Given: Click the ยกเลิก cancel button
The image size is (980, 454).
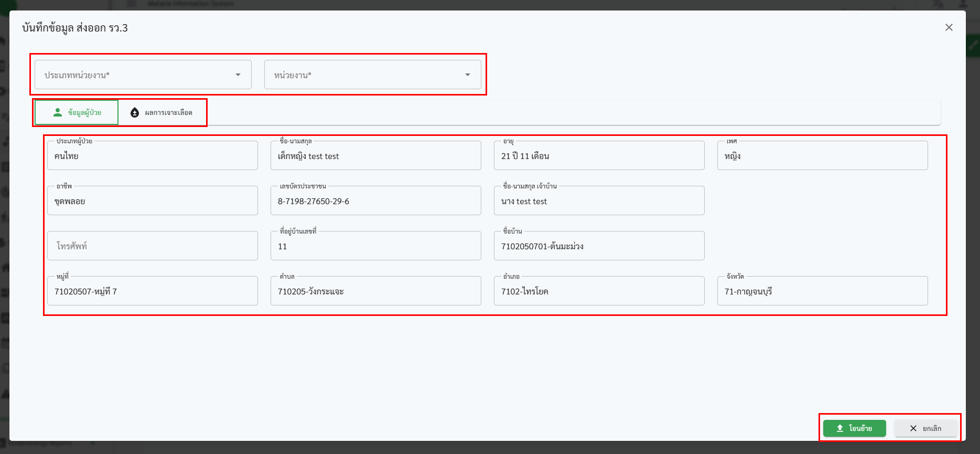Looking at the screenshot, I should click(x=925, y=428).
